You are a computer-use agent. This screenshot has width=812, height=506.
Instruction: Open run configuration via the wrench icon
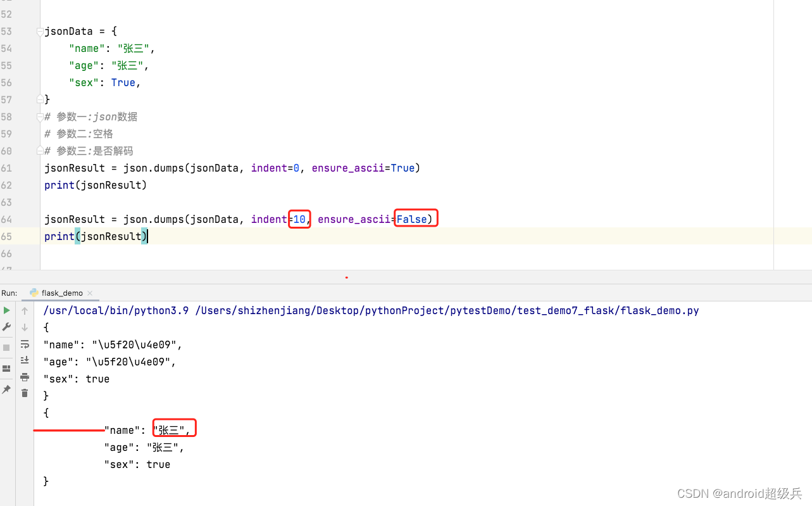coord(6,327)
